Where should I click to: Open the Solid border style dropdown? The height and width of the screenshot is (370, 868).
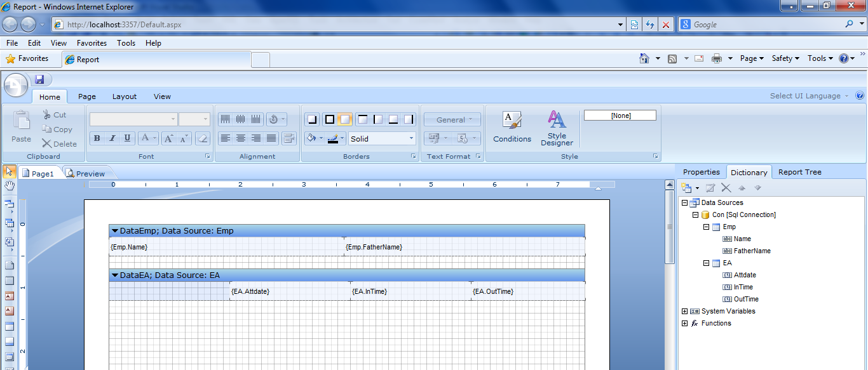click(x=382, y=138)
